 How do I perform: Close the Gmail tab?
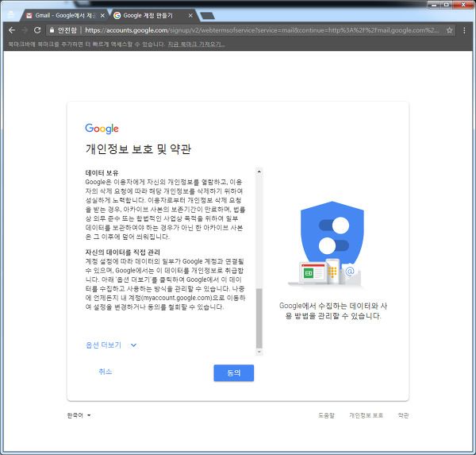(102, 16)
